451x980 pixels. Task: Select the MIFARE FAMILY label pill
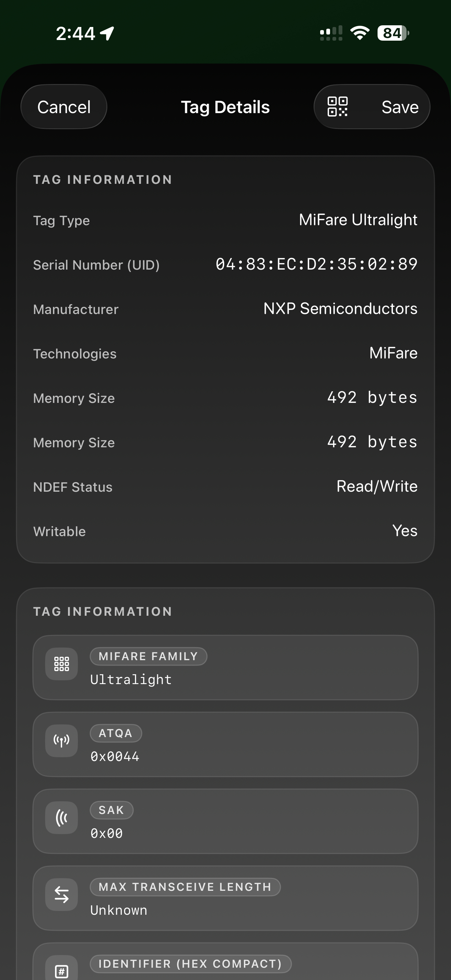[x=148, y=656]
